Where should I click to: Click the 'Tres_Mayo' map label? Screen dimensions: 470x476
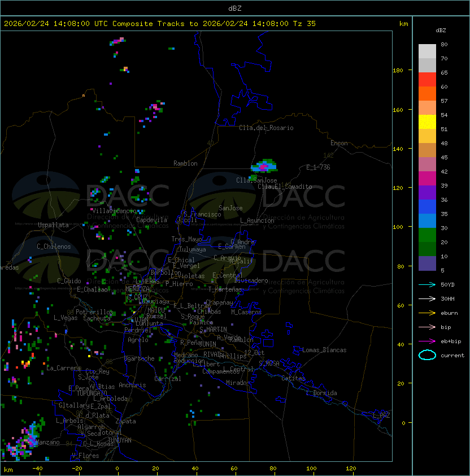pyautogui.click(x=186, y=239)
